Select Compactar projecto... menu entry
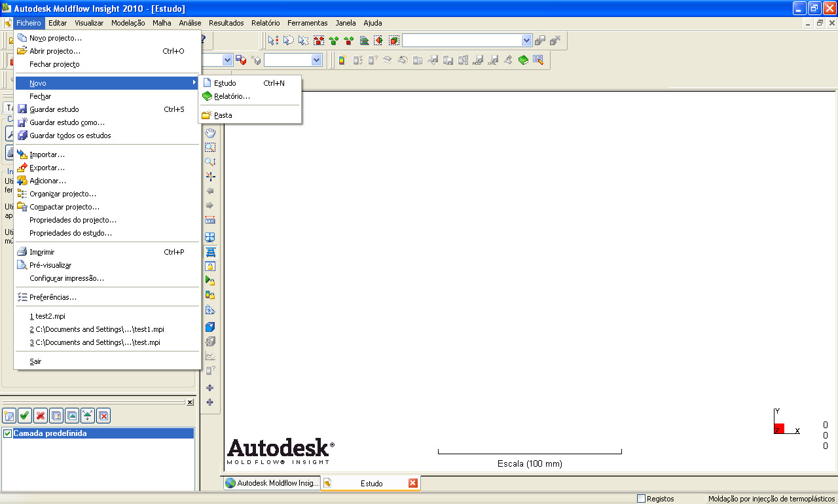This screenshot has height=504, width=838. [107, 207]
